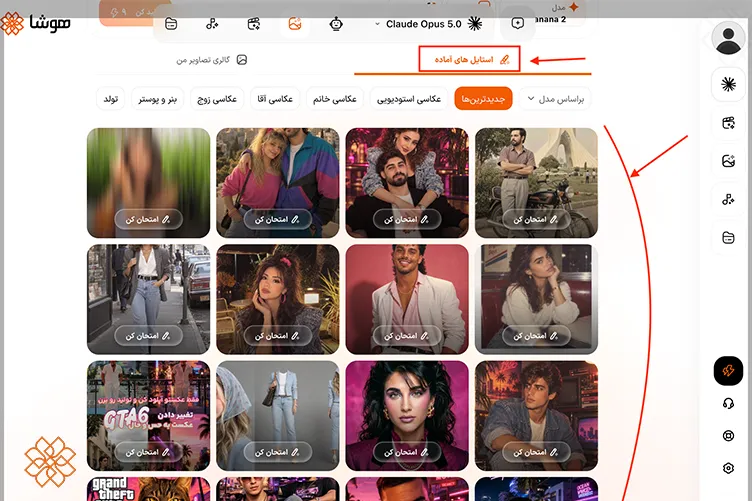
Task: Open the headset support icon in sidebar
Action: pyautogui.click(x=728, y=404)
